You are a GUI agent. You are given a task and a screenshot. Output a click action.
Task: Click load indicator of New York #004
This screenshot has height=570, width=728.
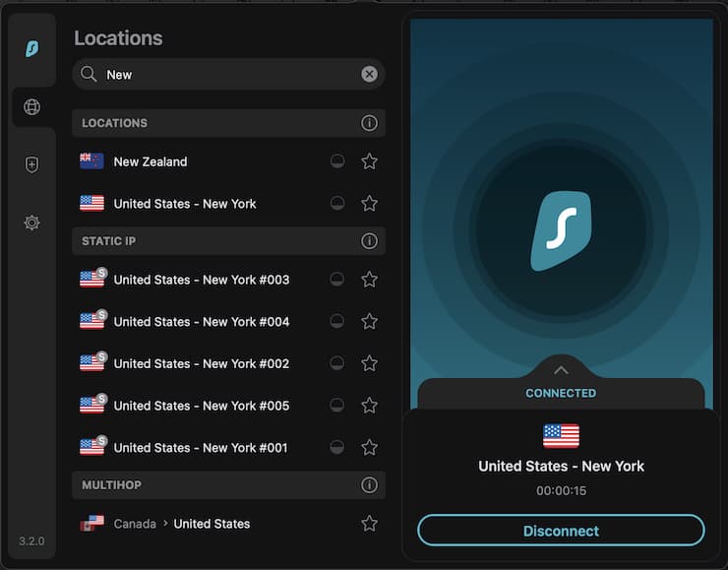pos(337,321)
